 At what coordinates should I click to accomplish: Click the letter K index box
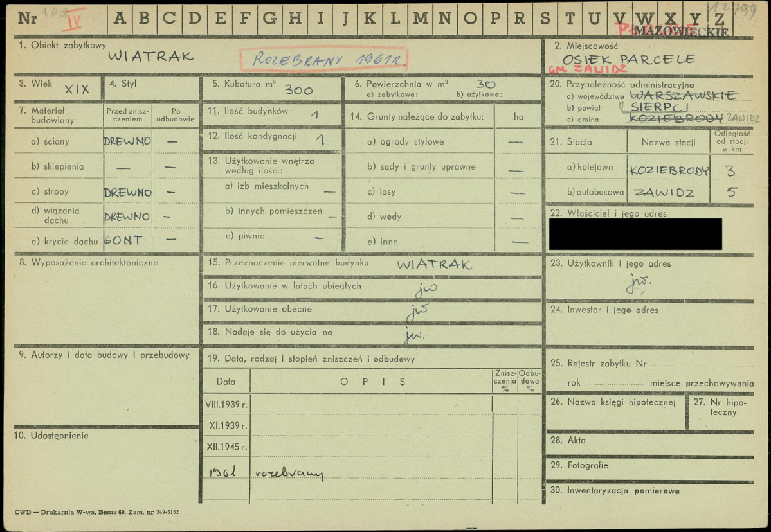370,19
